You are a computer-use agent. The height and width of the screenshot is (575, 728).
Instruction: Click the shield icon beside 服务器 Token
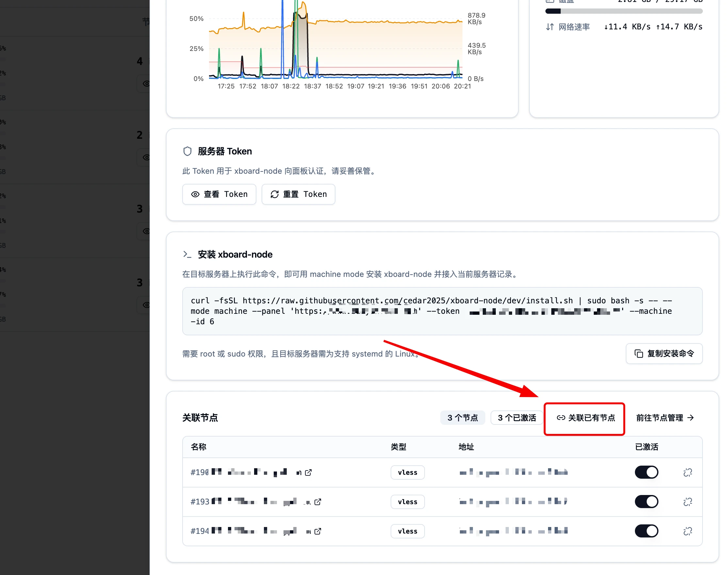(187, 151)
